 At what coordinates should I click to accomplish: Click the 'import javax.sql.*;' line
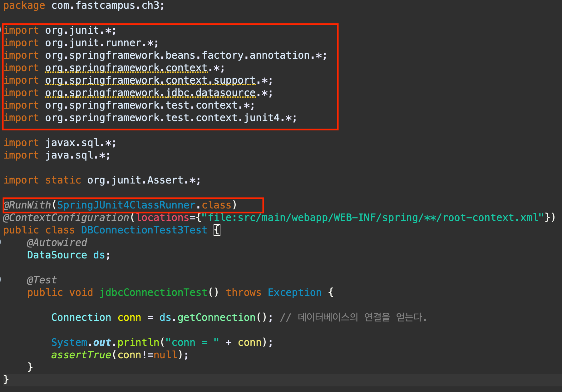60,143
